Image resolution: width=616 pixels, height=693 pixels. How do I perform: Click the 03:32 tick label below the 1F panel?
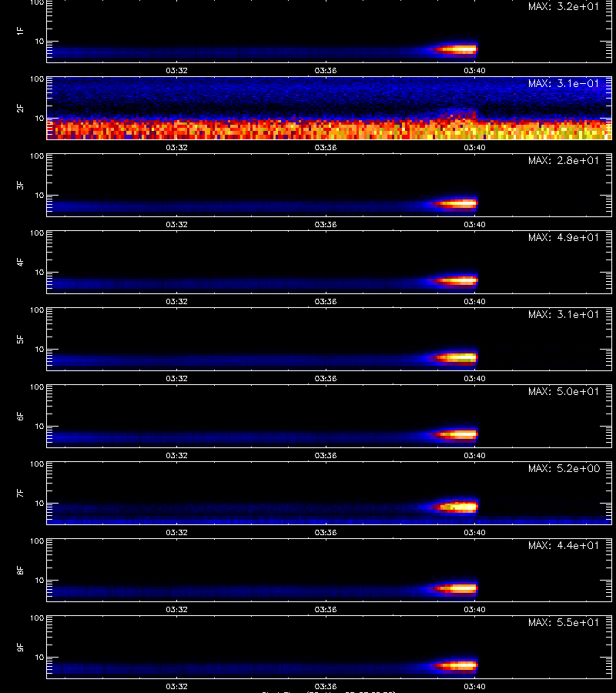tap(177, 71)
